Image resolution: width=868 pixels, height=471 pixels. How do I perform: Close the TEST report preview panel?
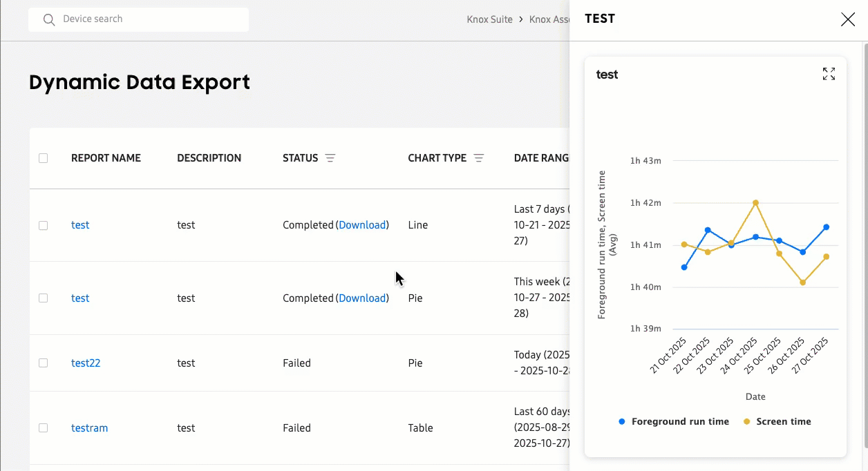[x=848, y=19]
